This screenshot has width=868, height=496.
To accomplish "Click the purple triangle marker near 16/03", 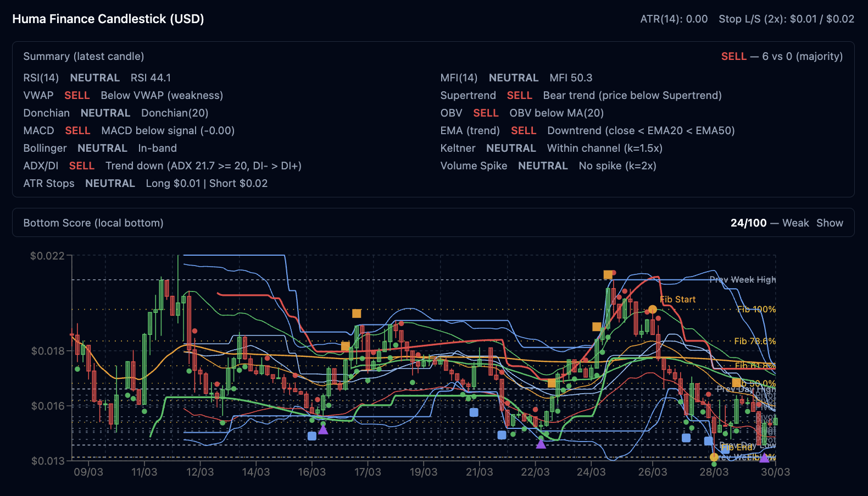I will tap(323, 429).
